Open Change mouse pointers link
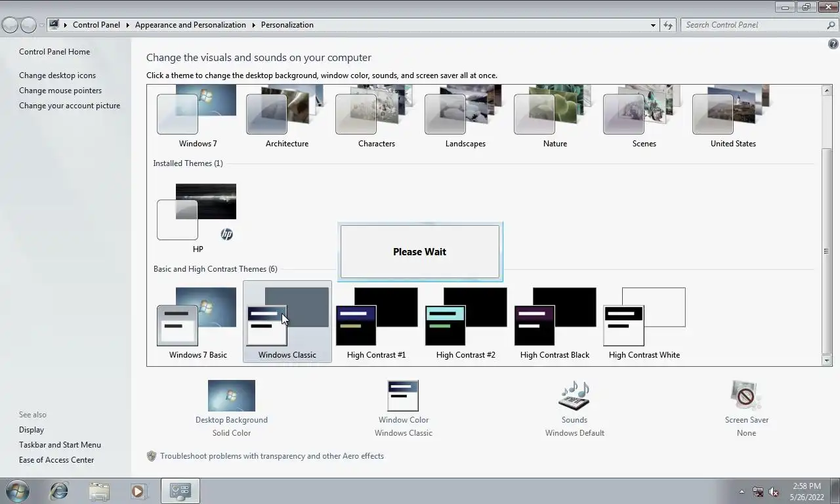The width and height of the screenshot is (840, 504). [60, 91]
